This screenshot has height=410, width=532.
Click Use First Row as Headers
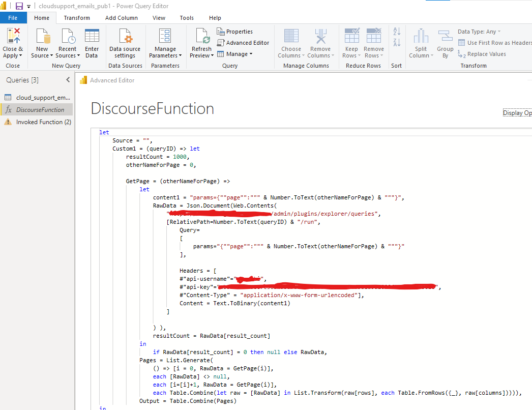pyautogui.click(x=495, y=43)
